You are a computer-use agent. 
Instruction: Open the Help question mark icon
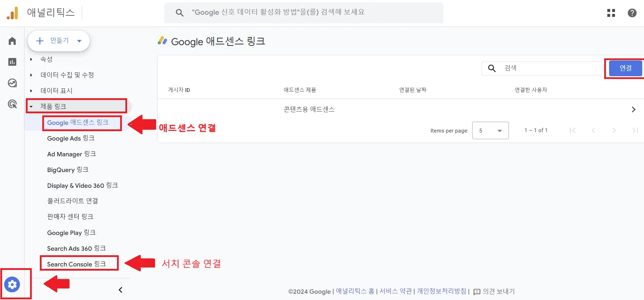click(x=632, y=13)
